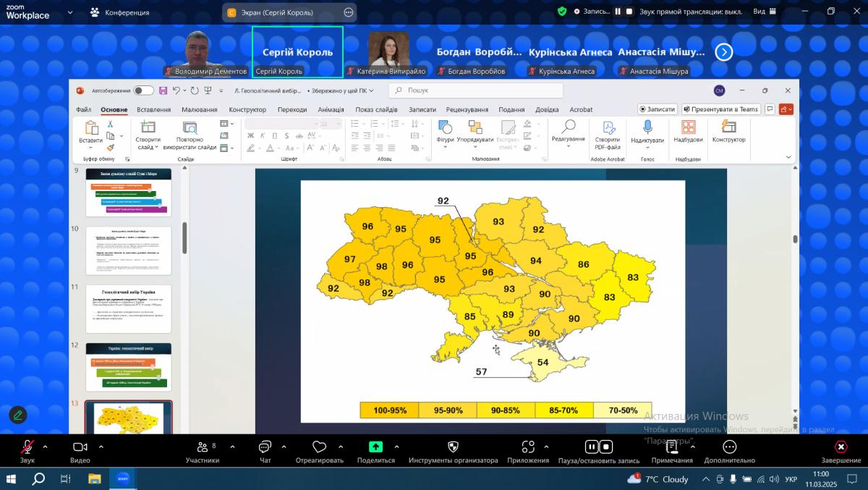This screenshot has width=868, height=490.
Task: Open the Чат panel in Zoom
Action: point(265,447)
